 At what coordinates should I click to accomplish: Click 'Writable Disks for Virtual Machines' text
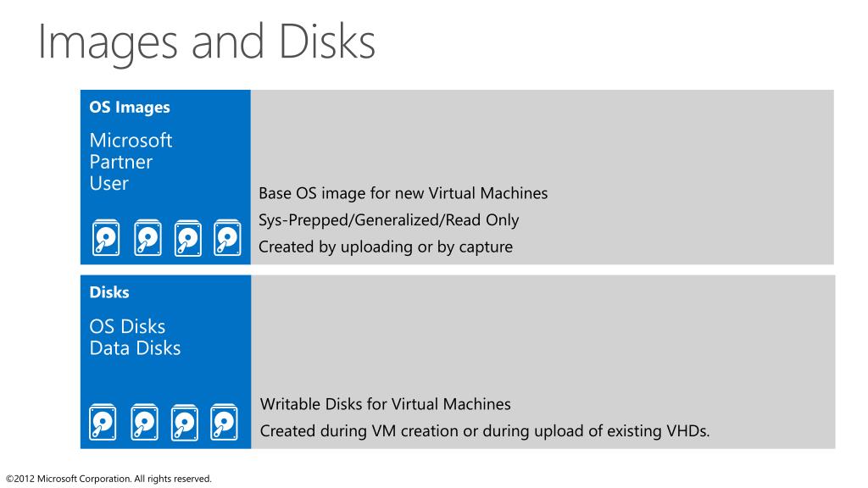(386, 404)
